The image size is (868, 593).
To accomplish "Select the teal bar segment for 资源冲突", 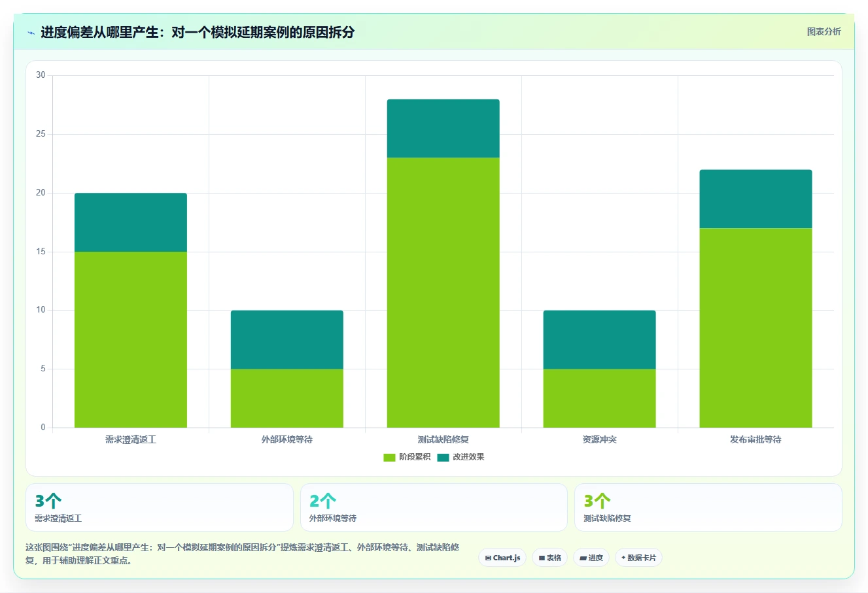I will (600, 339).
